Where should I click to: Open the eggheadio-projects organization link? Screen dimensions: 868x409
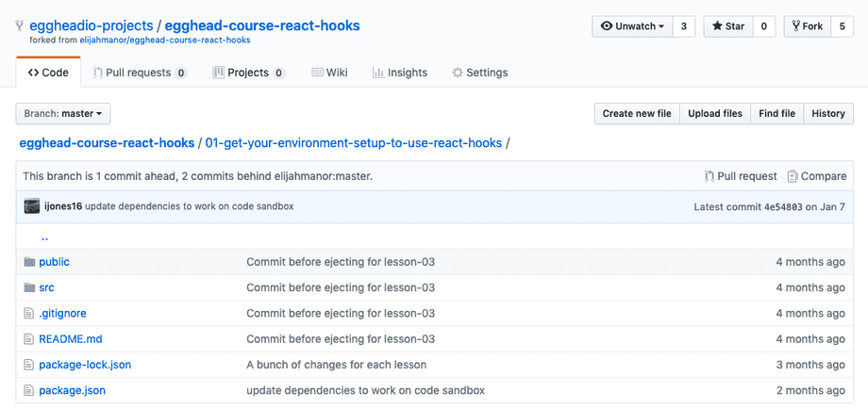92,25
